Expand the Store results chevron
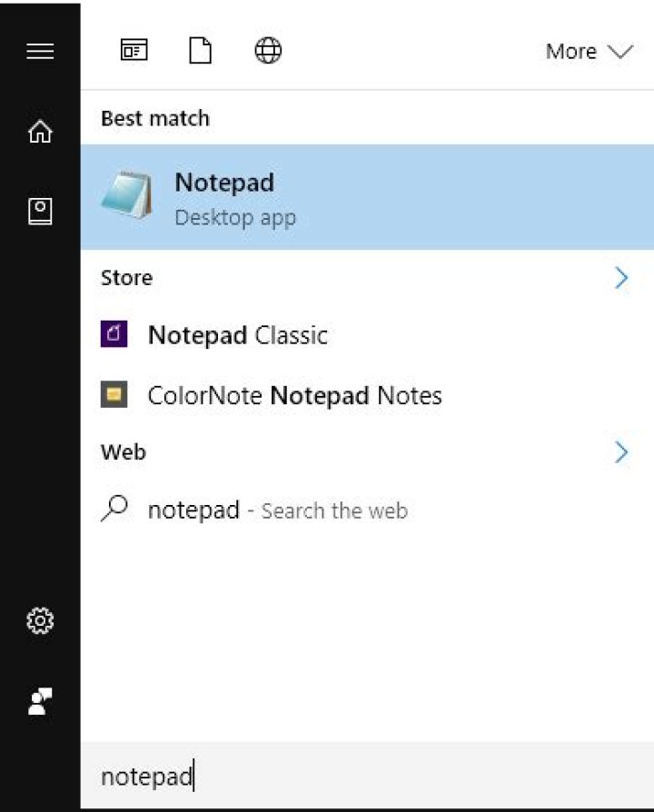The image size is (654, 812). tap(621, 278)
